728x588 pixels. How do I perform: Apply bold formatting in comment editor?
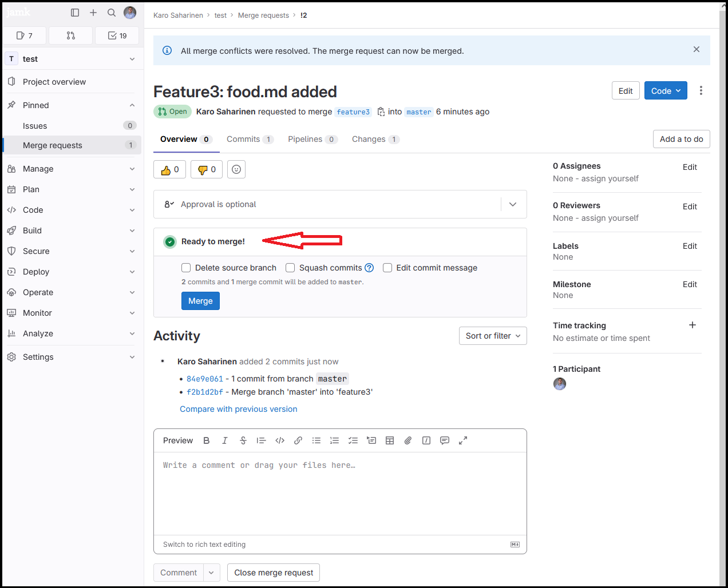207,440
